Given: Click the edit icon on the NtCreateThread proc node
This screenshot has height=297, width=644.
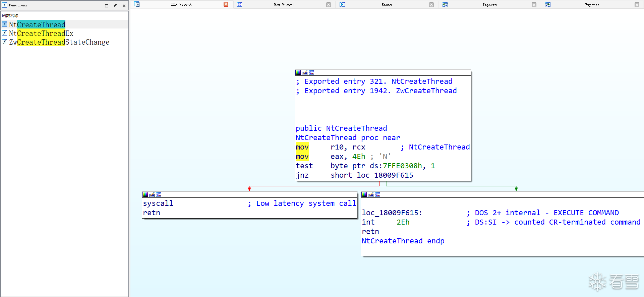Looking at the screenshot, I should 305,72.
